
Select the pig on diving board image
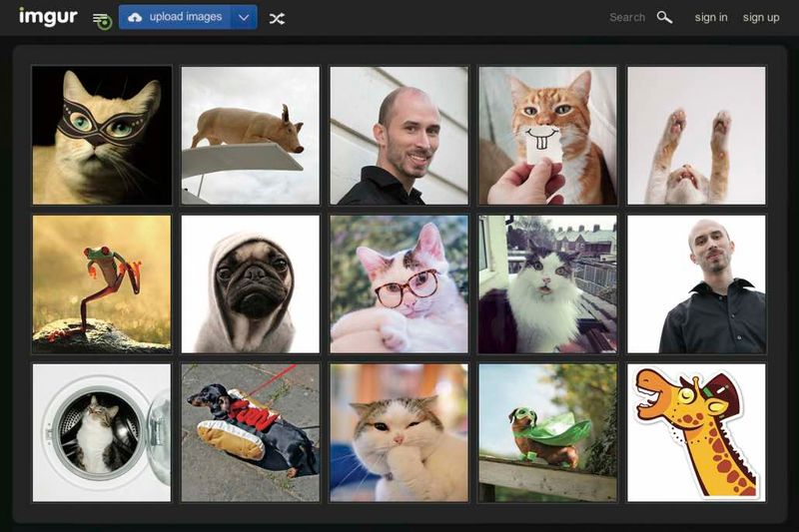coord(250,136)
